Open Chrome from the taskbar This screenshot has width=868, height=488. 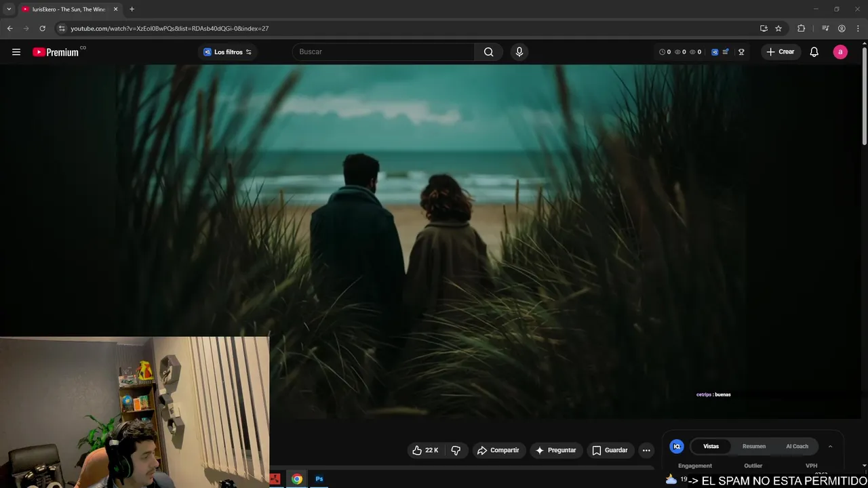pos(297,479)
